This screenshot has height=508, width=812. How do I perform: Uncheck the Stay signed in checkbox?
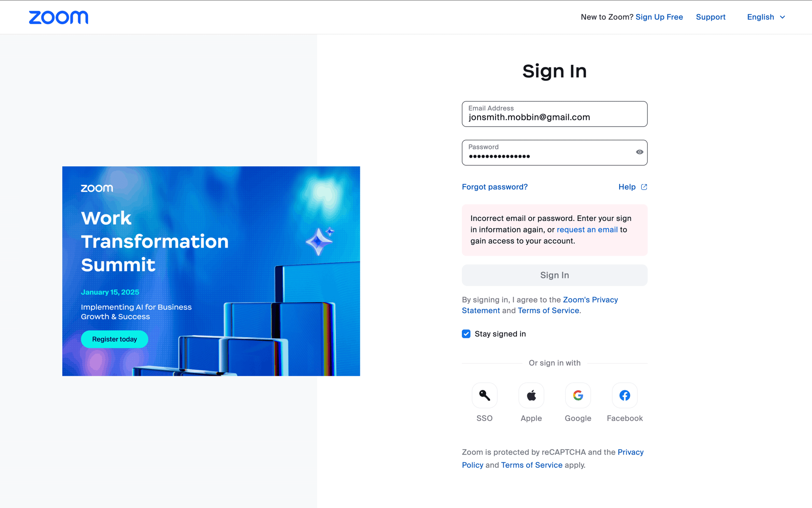(x=466, y=334)
